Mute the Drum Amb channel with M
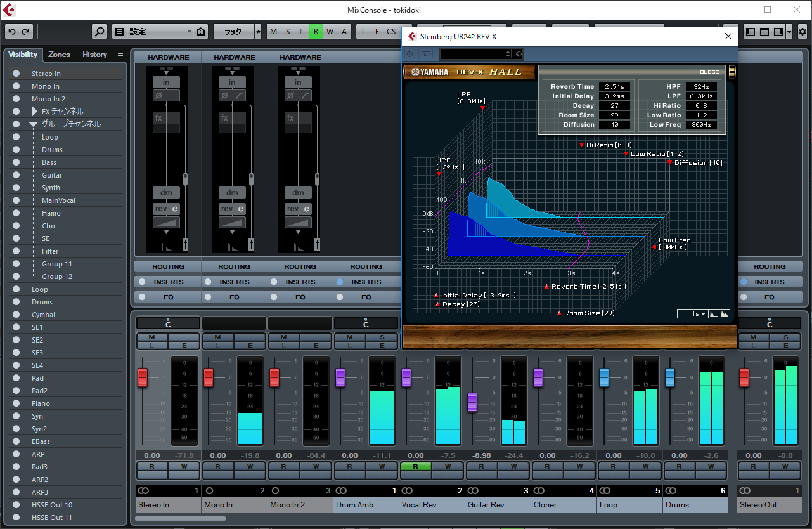 349,337
